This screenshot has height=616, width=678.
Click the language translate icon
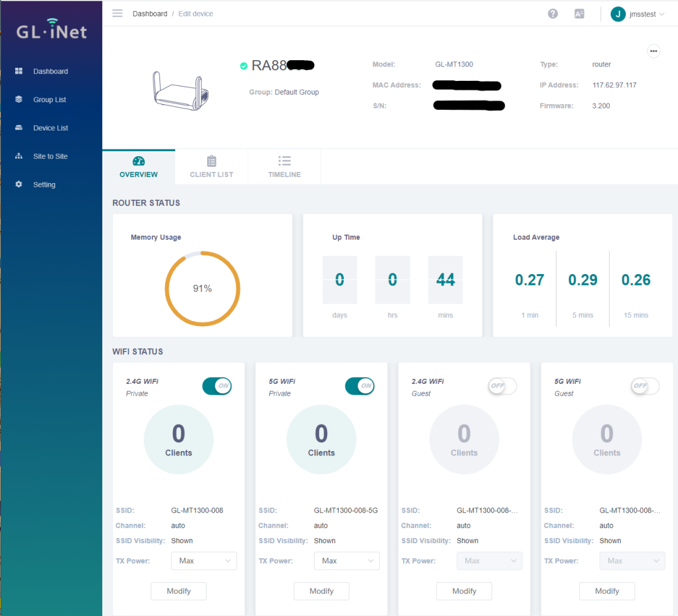coord(579,14)
